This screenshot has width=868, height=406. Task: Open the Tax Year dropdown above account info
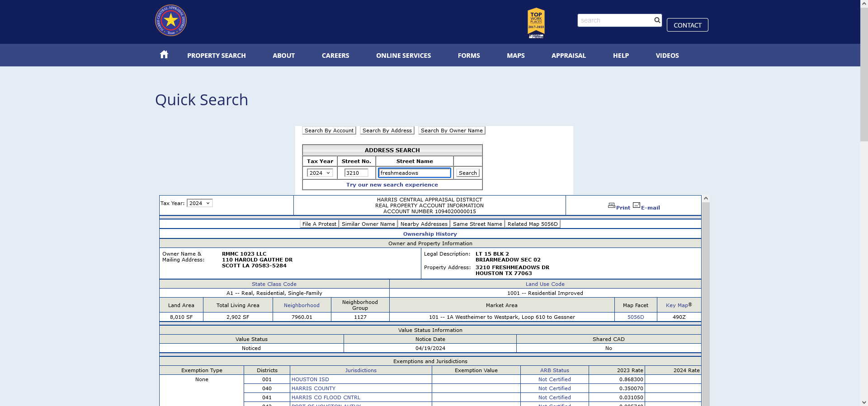tap(199, 203)
